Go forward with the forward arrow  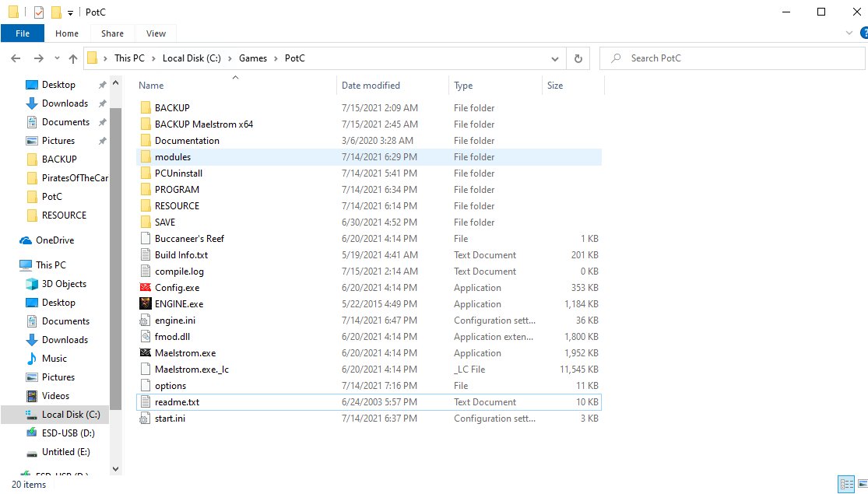38,58
